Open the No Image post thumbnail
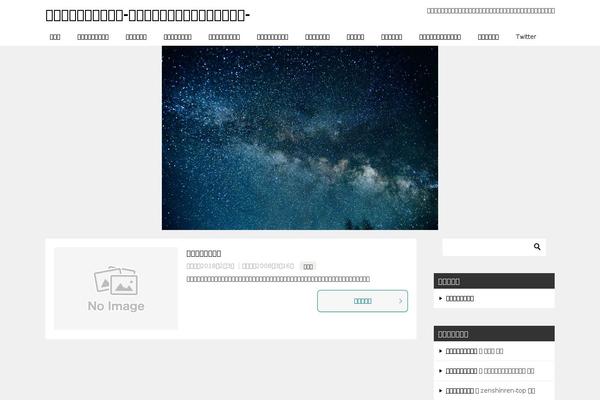The width and height of the screenshot is (600, 400). [x=116, y=288]
